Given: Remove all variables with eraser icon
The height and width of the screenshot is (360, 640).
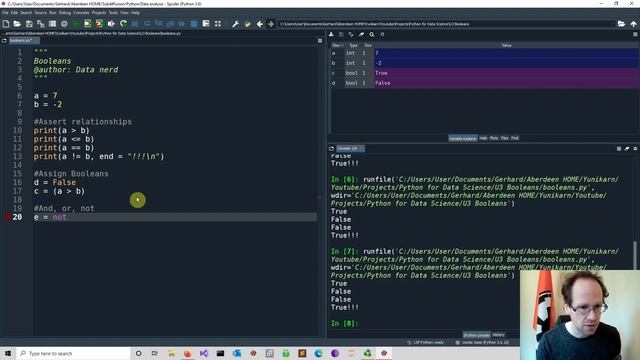Looking at the screenshot, I should (x=361, y=35).
